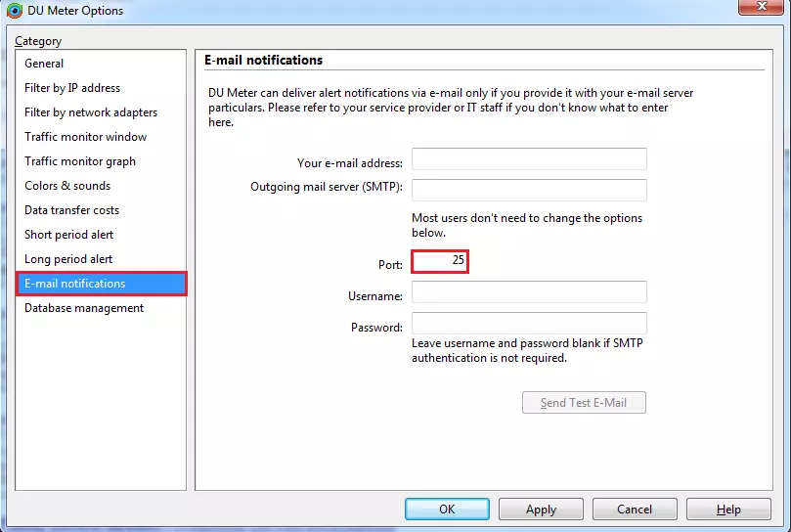The width and height of the screenshot is (791, 532).
Task: Open Colors & sounds category
Action: [101, 186]
